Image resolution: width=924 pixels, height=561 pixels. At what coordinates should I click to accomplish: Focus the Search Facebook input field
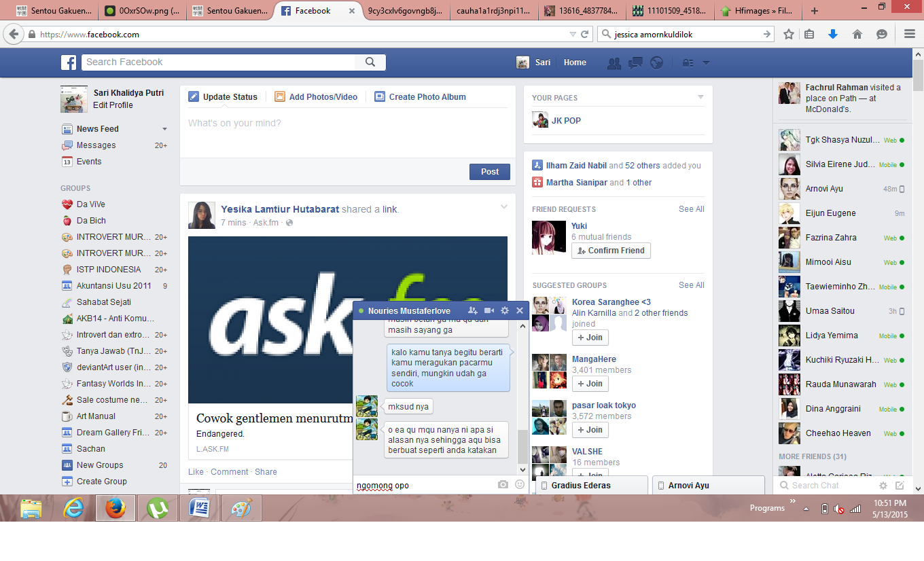(218, 62)
